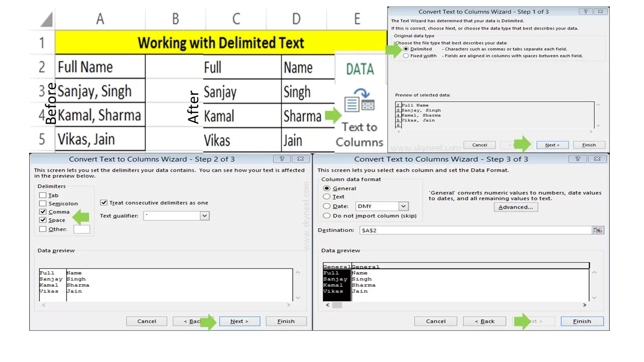This screenshot has height=362, width=644.
Task: Open the DATA ribbon tab
Action: click(360, 69)
